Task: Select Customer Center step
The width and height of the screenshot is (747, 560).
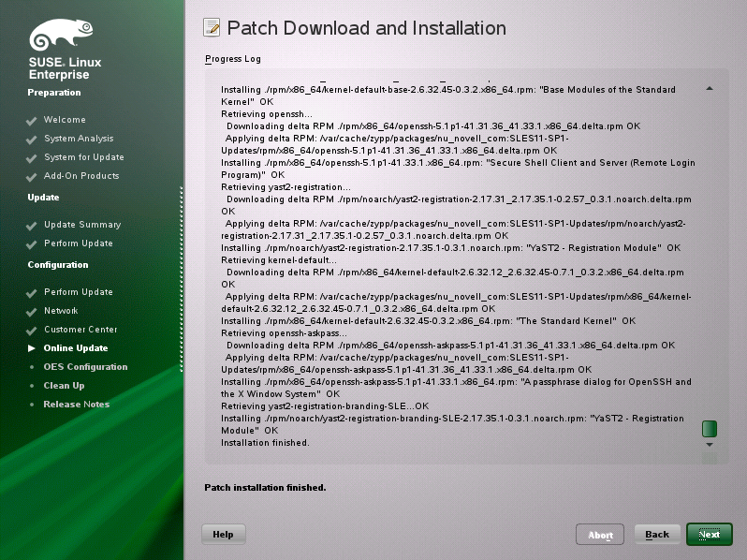Action: point(81,330)
